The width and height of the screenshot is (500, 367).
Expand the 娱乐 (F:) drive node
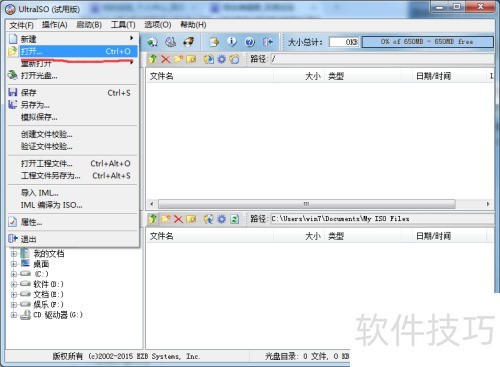click(14, 304)
